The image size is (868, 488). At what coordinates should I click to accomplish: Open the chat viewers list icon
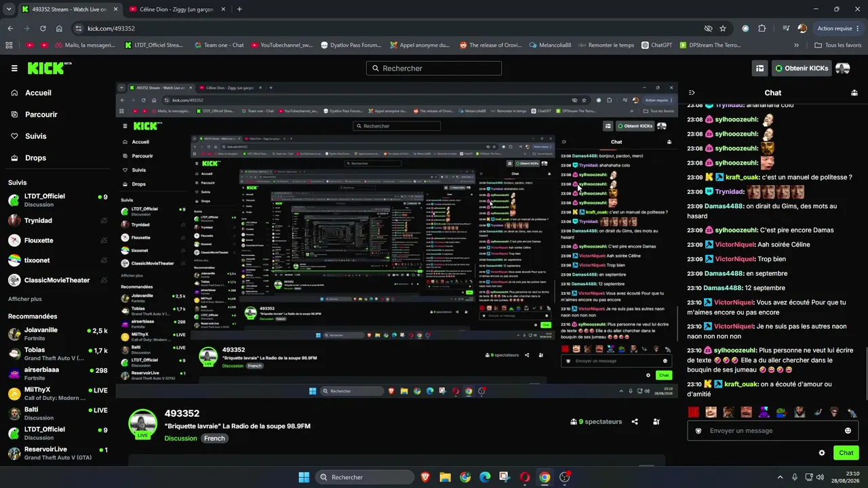click(x=854, y=93)
